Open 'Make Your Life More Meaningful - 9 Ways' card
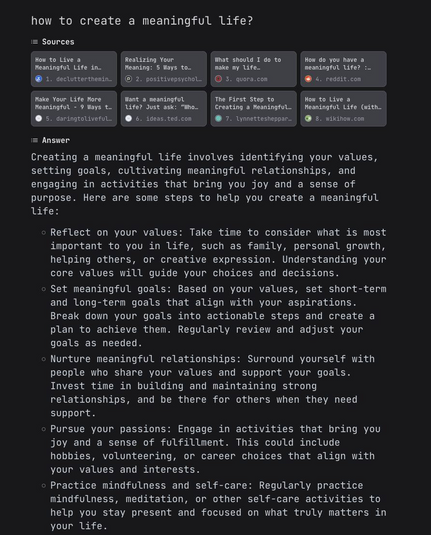 pos(74,109)
